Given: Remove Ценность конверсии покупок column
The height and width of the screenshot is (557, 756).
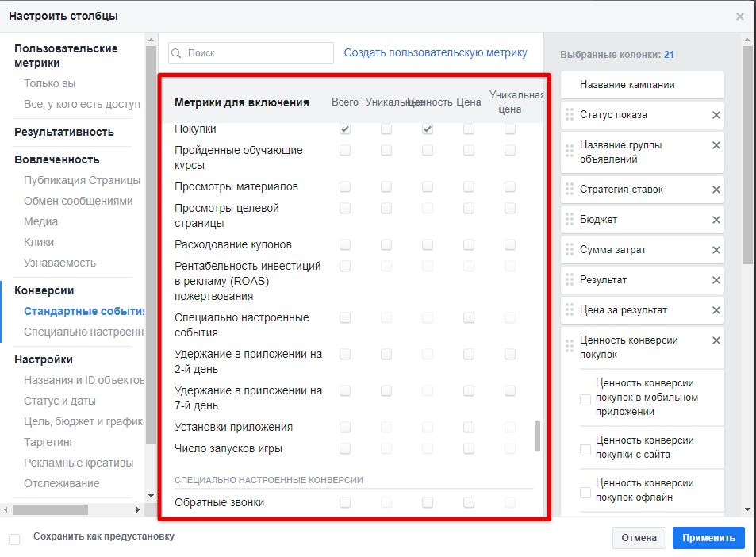Looking at the screenshot, I should point(716,340).
